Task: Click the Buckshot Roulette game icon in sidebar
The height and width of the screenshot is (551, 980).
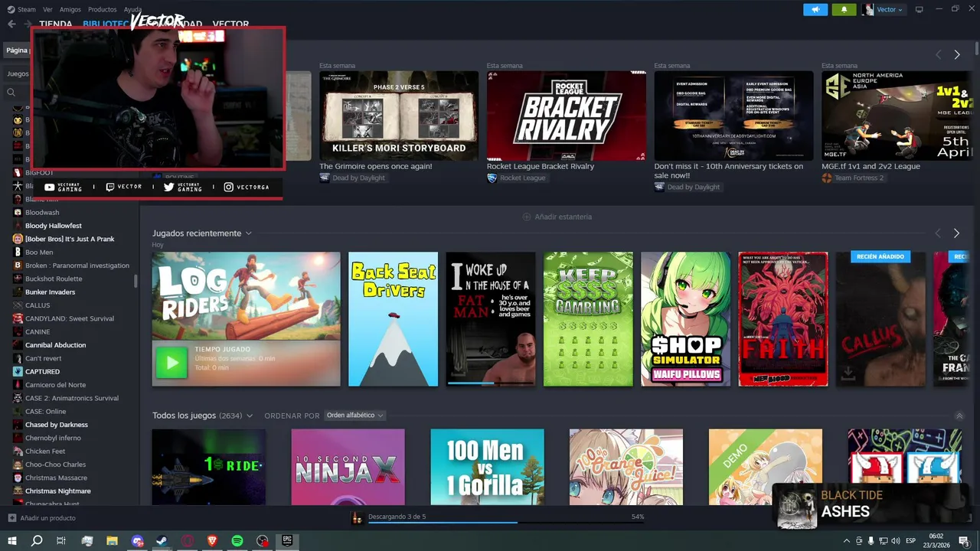Action: (18, 279)
